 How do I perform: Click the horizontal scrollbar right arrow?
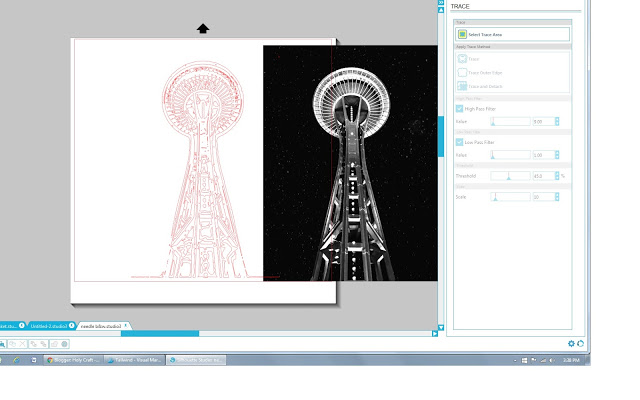tap(435, 333)
